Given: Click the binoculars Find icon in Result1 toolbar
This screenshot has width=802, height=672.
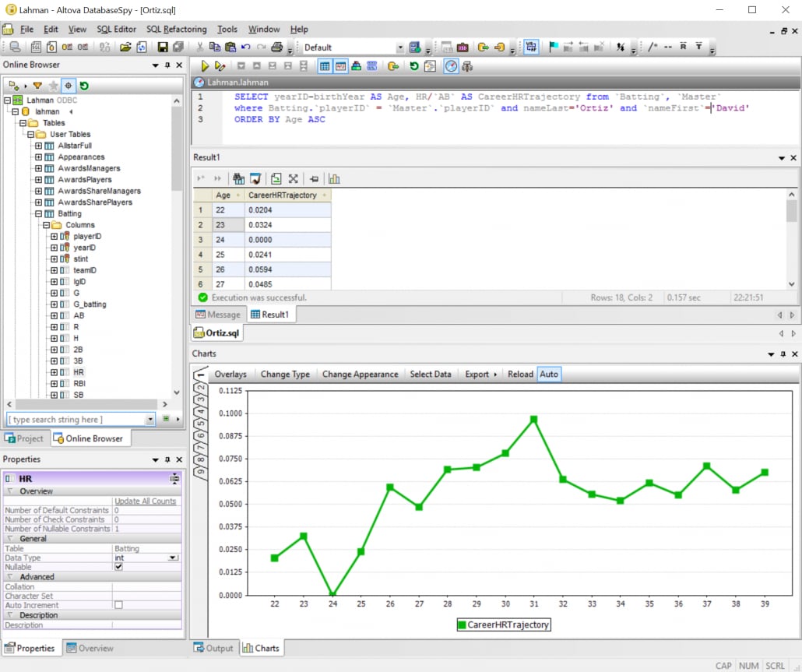Looking at the screenshot, I should (x=238, y=178).
